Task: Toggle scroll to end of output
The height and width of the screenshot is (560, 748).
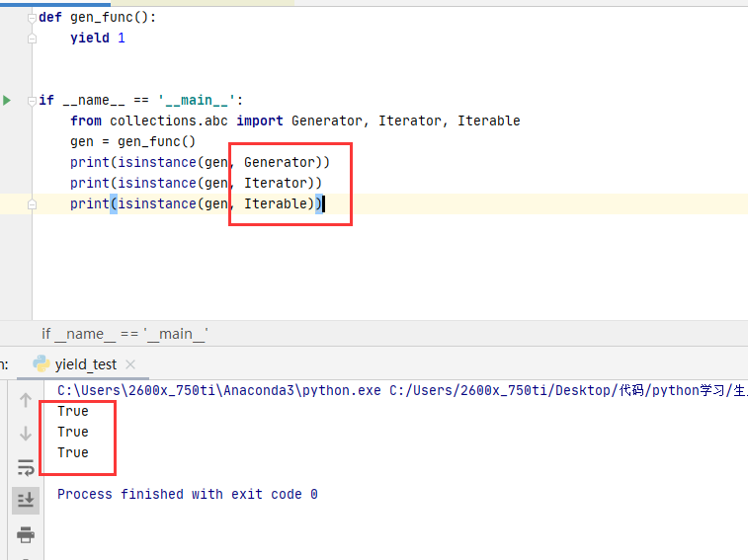Action: pos(26,501)
